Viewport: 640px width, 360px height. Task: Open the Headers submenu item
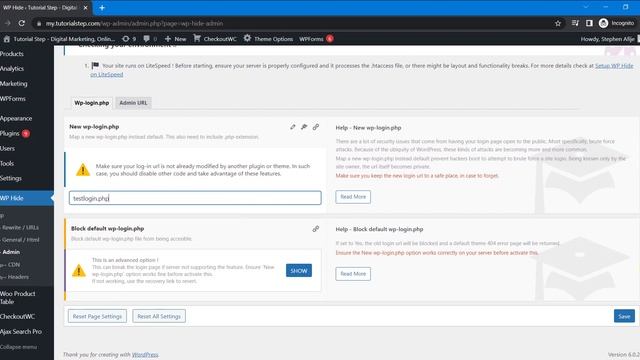click(18, 277)
